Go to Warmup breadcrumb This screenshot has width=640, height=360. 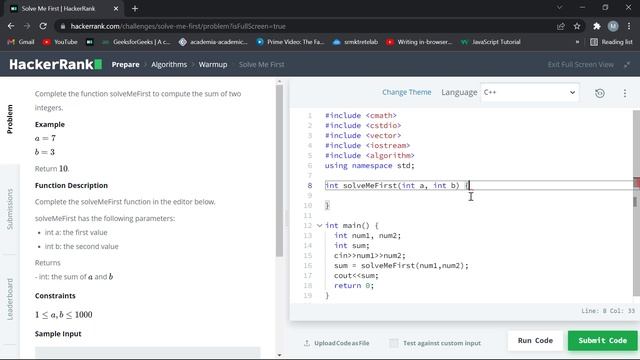click(213, 64)
